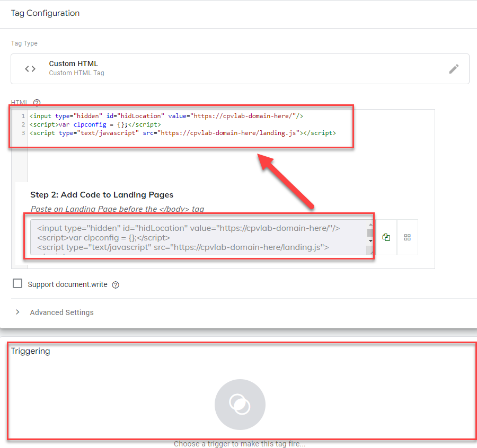Viewport: 477px width, 448px height.
Task: Enable the Support document.write checkbox
Action: coord(18,284)
